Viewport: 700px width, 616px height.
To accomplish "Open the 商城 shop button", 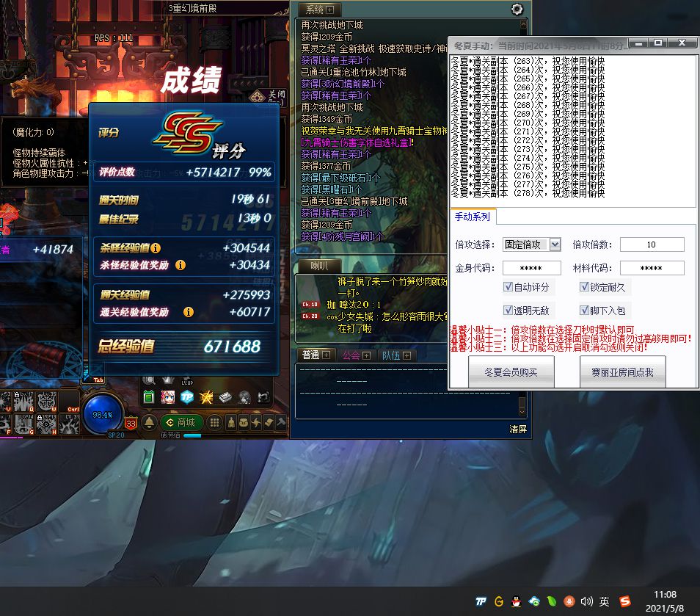I will (181, 422).
